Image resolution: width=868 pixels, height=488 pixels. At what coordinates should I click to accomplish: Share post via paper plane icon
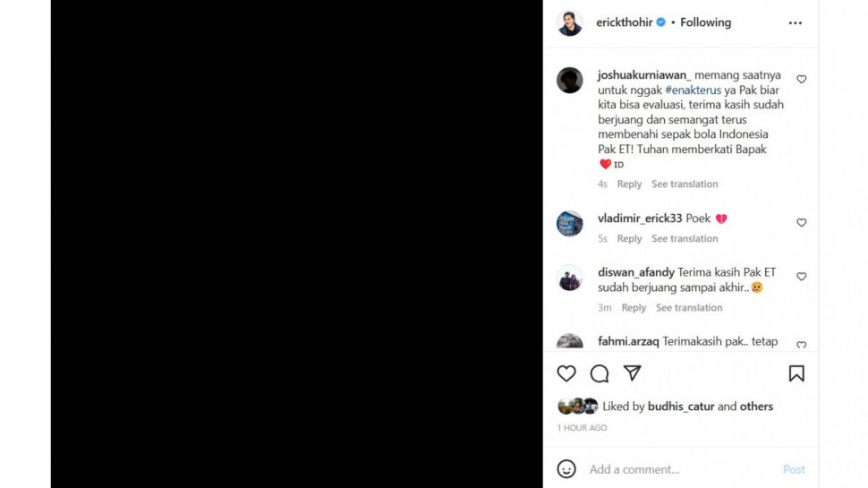click(633, 373)
